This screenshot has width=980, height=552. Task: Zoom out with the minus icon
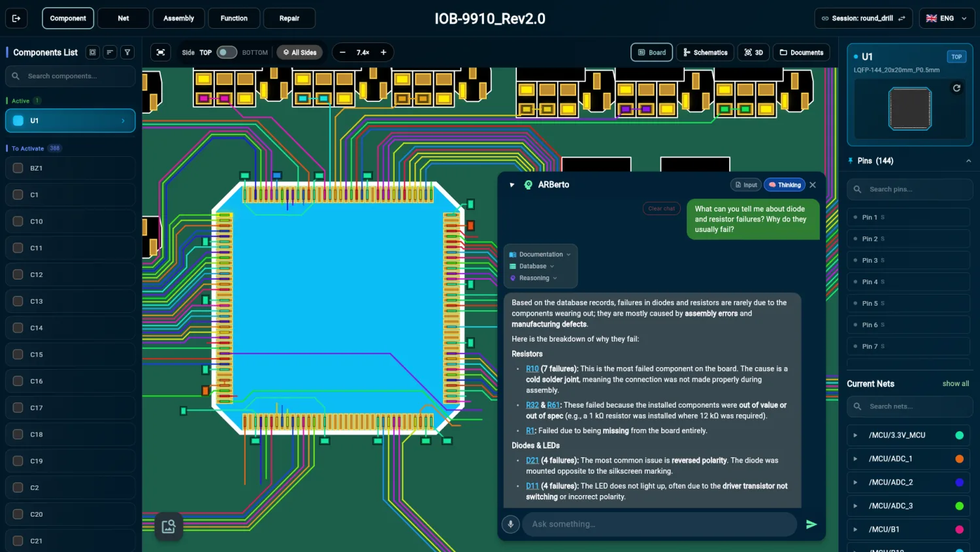click(x=342, y=52)
